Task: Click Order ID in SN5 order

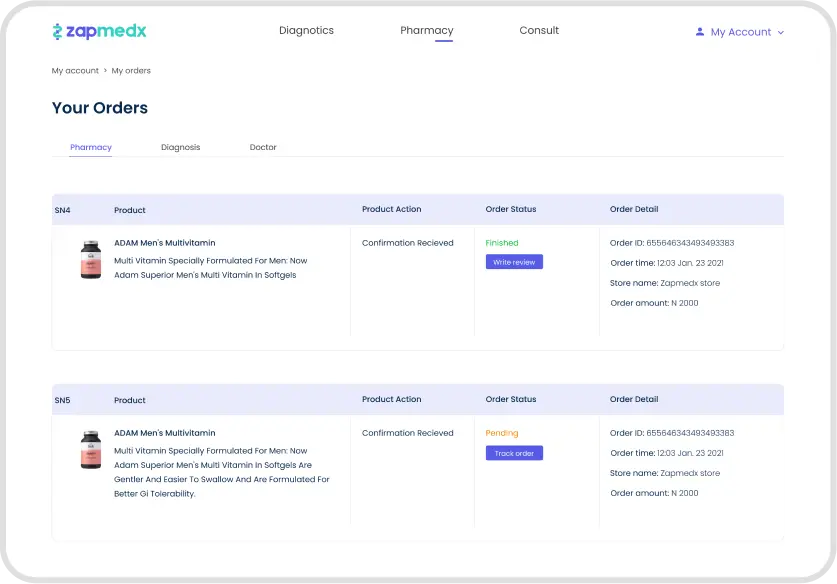Action: tap(672, 433)
